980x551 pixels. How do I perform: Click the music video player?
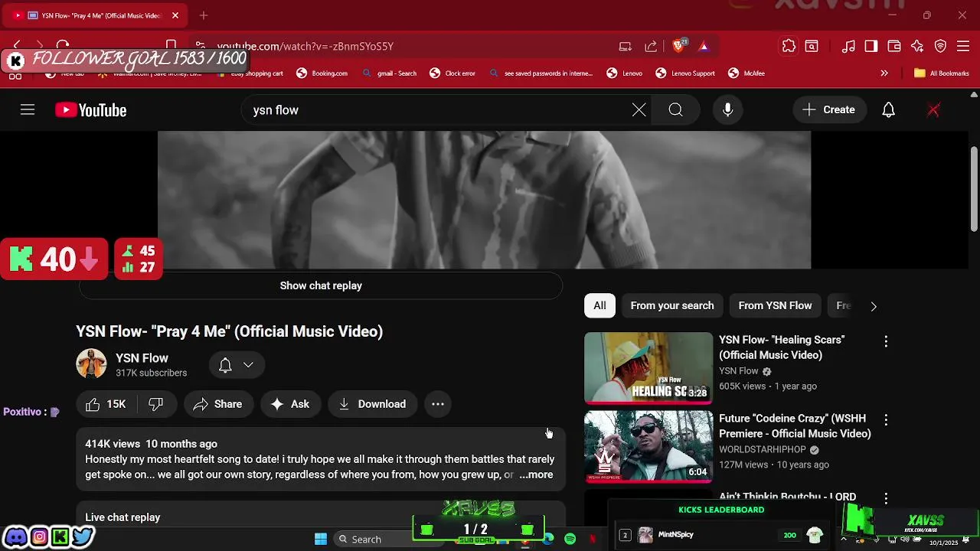pyautogui.click(x=484, y=200)
